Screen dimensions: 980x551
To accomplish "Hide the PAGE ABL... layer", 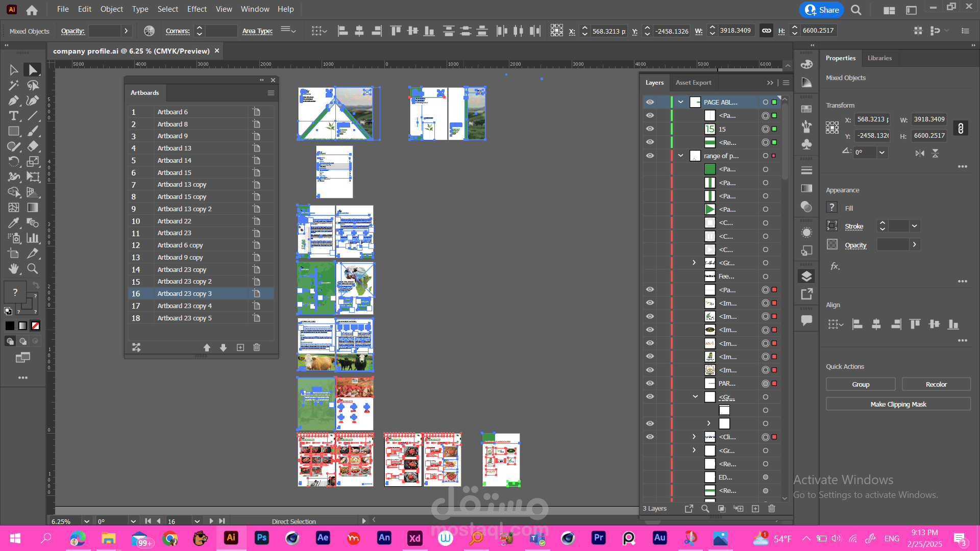I will click(x=650, y=102).
